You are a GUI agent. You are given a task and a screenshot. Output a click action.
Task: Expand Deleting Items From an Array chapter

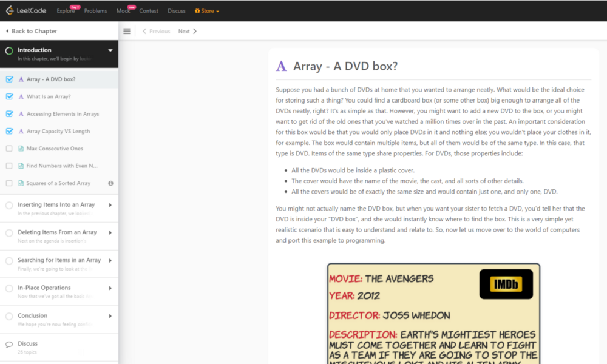pyautogui.click(x=110, y=232)
